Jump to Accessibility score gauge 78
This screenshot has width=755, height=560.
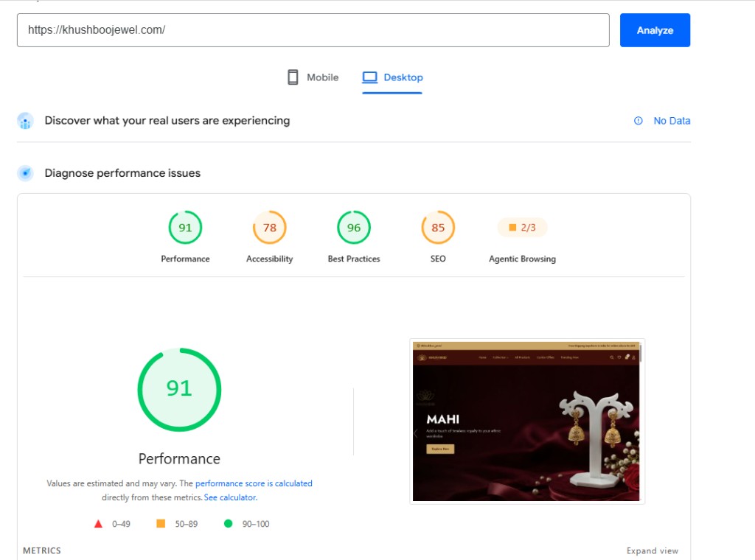[x=270, y=228]
